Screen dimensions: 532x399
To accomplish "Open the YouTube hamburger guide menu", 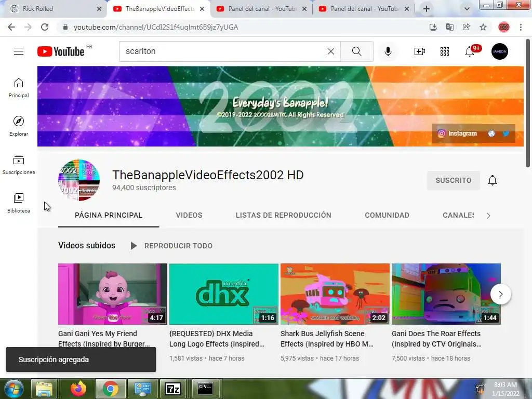I will point(19,51).
